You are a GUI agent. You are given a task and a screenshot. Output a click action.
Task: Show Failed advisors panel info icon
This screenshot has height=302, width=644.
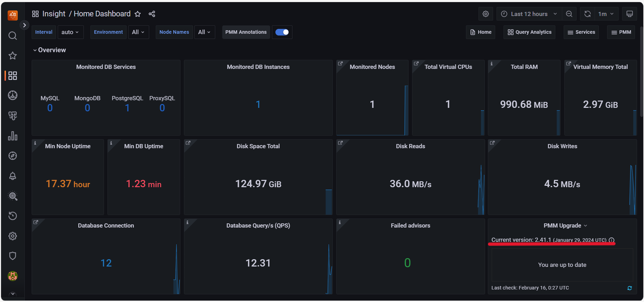click(340, 222)
